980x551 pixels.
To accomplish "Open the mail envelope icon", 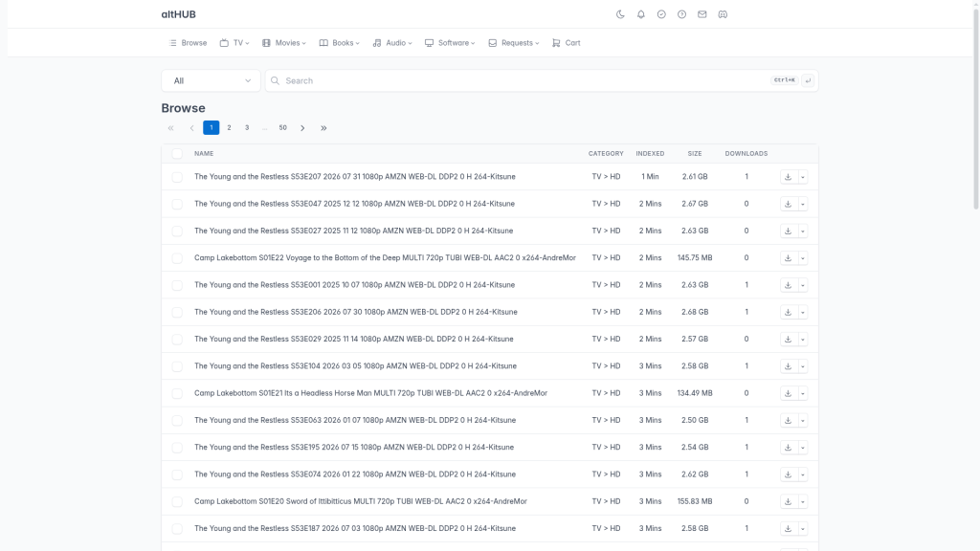I will (x=702, y=14).
